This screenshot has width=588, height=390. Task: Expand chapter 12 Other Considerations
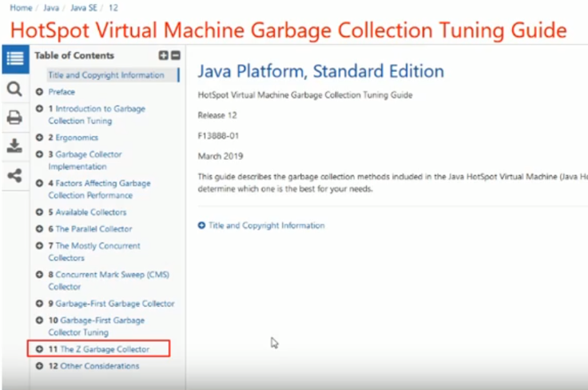click(39, 366)
